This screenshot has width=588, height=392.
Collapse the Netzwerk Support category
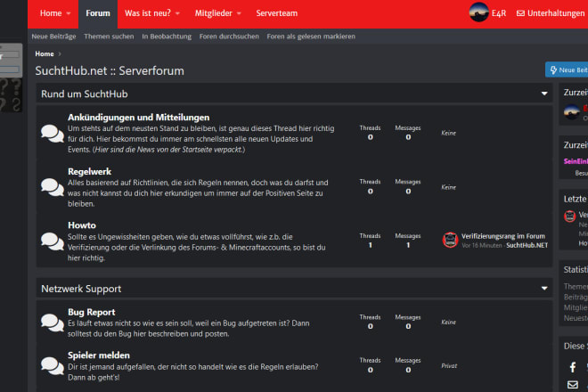tap(544, 288)
